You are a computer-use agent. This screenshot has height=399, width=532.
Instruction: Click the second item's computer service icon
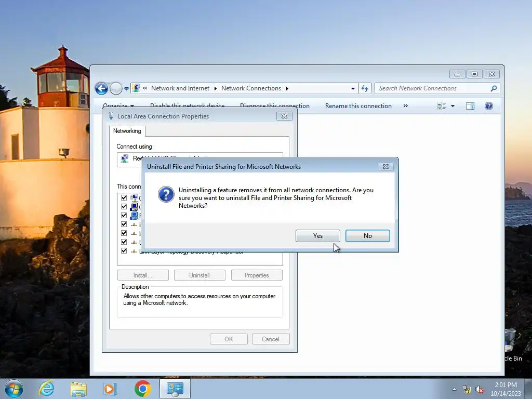click(x=134, y=206)
